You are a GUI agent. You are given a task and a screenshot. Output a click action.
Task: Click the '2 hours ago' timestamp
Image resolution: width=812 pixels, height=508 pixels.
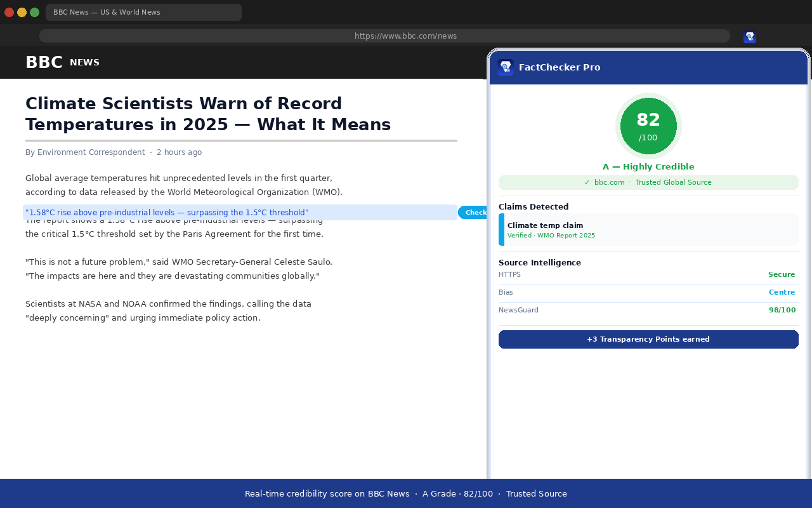click(180, 152)
